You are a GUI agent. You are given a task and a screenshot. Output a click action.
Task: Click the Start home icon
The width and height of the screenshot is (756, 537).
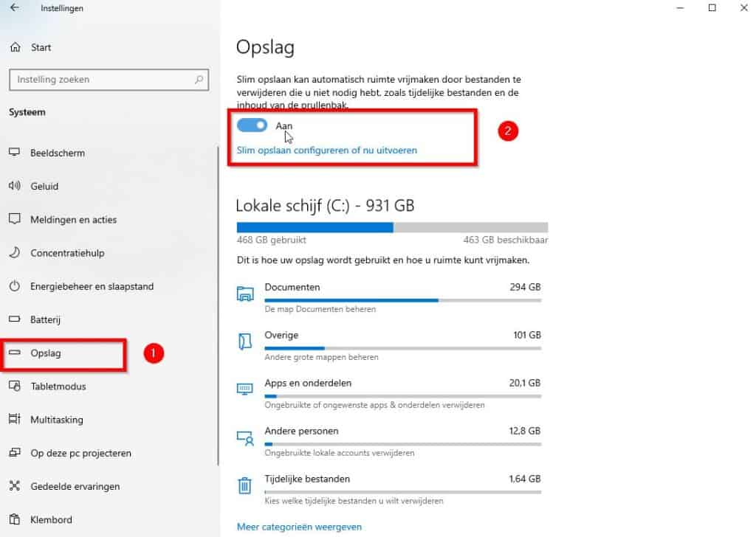[x=16, y=47]
